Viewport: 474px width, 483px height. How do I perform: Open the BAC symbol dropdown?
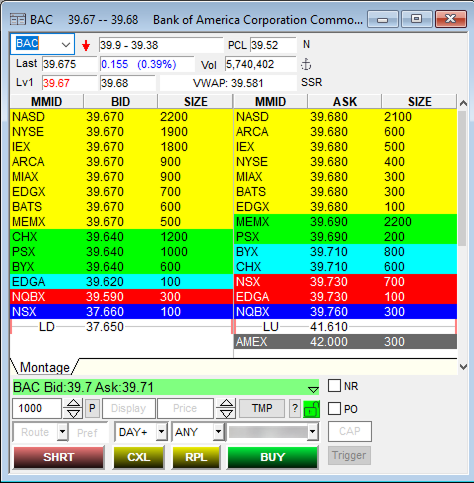[66, 44]
